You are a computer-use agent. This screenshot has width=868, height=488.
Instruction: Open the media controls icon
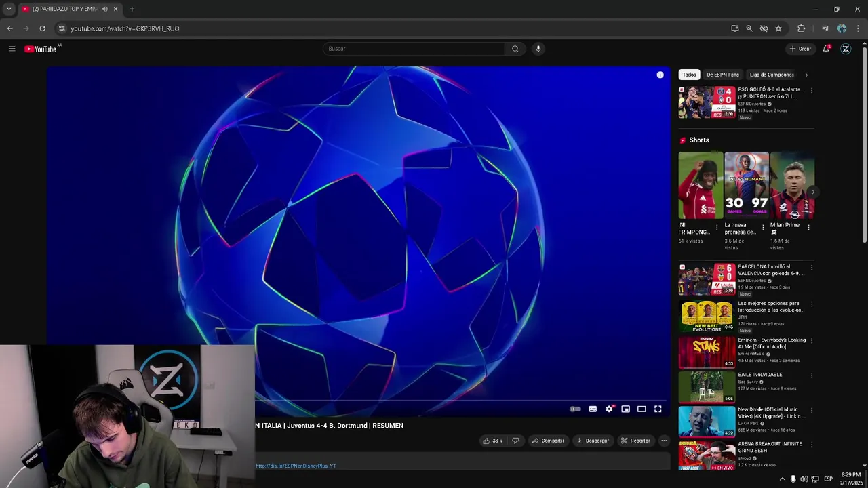point(825,28)
